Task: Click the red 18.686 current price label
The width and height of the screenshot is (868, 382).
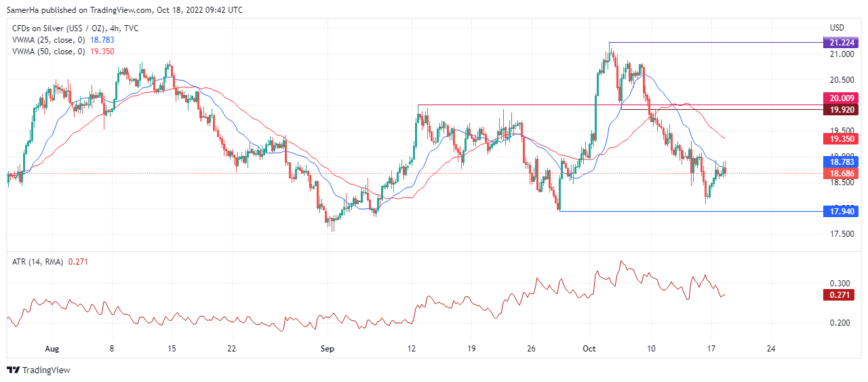Action: 840,174
